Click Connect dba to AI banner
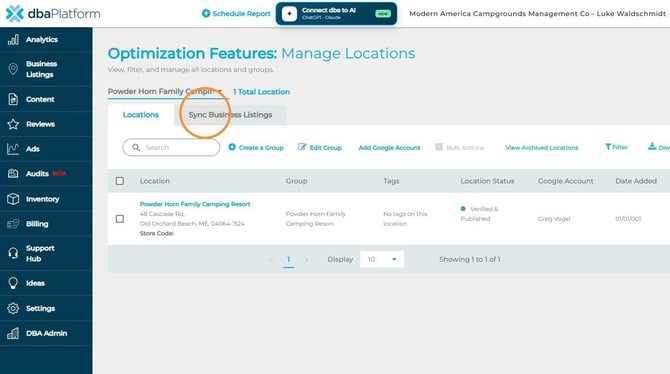Image resolution: width=670 pixels, height=374 pixels. point(336,14)
